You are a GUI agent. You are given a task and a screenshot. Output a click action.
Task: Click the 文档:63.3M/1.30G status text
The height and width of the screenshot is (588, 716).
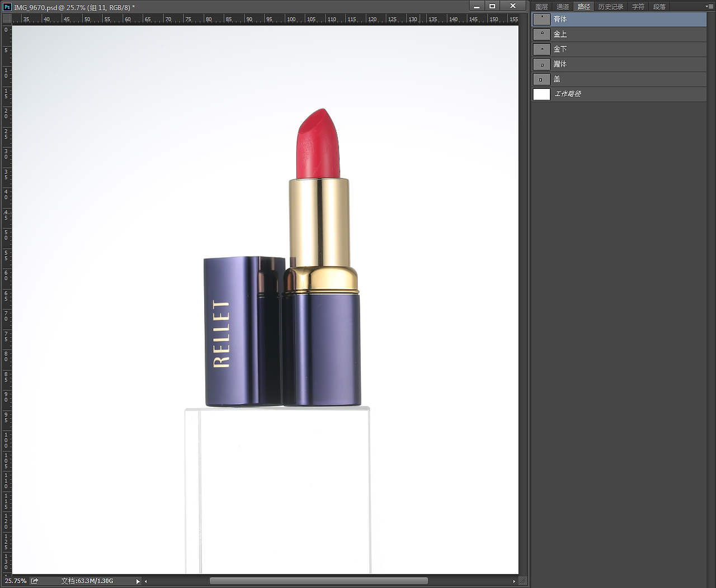click(87, 581)
